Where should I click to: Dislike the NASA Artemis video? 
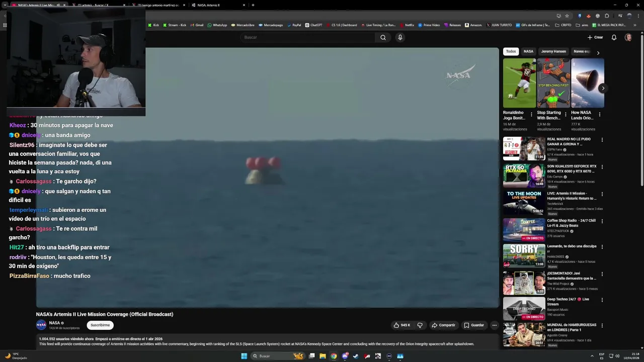pos(420,325)
